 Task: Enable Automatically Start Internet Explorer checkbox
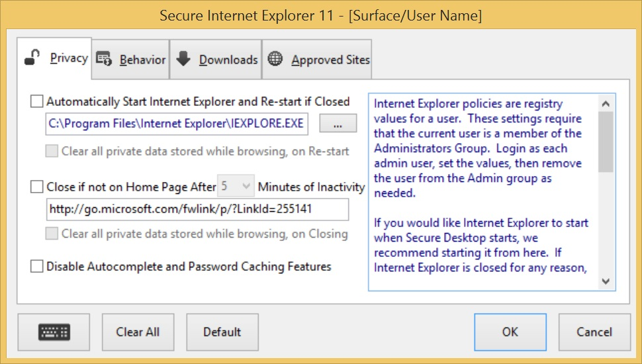coord(37,101)
